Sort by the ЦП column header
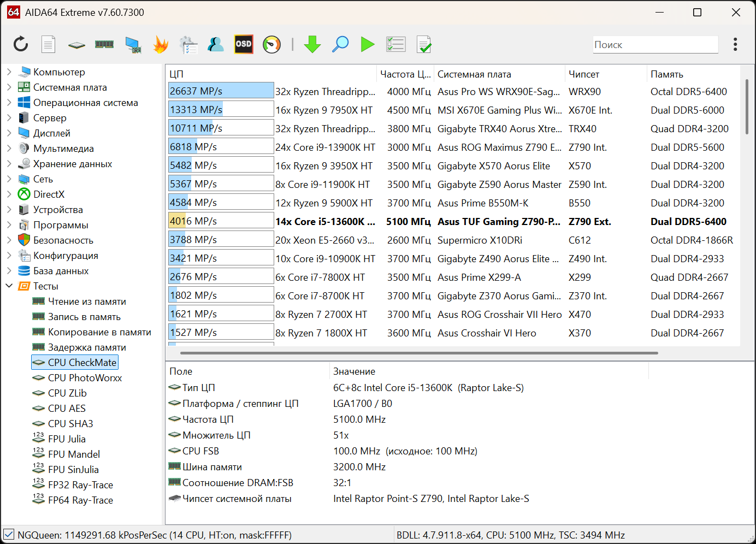 [271, 74]
